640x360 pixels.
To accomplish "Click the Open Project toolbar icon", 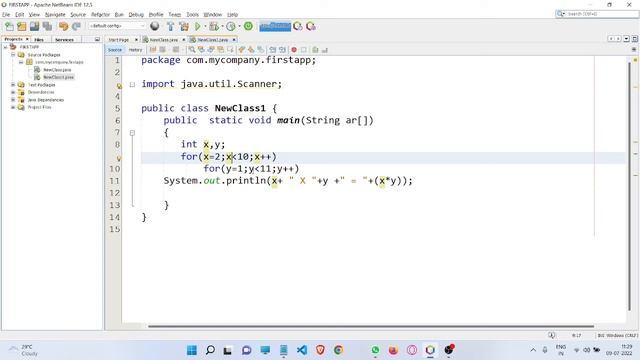I will click(x=34, y=27).
